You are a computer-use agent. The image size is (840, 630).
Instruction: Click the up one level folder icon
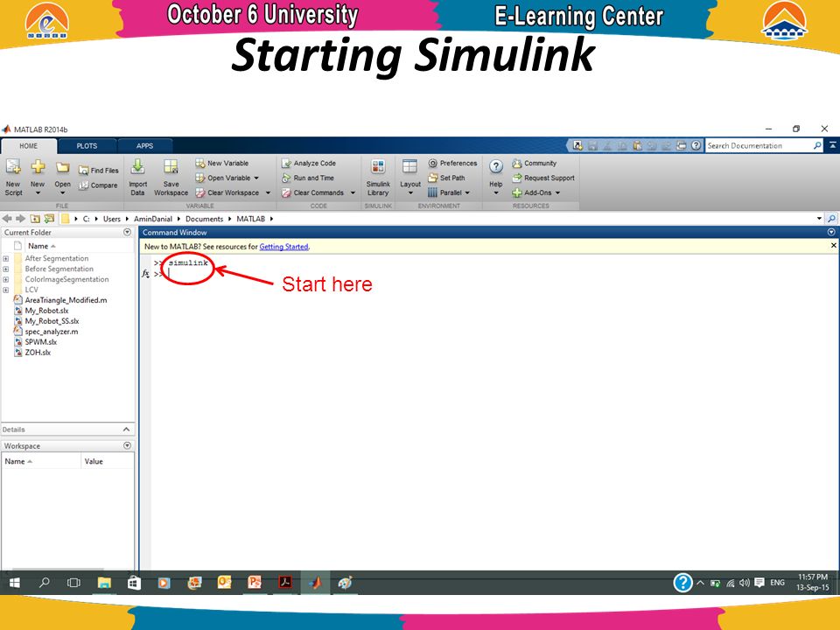point(35,219)
